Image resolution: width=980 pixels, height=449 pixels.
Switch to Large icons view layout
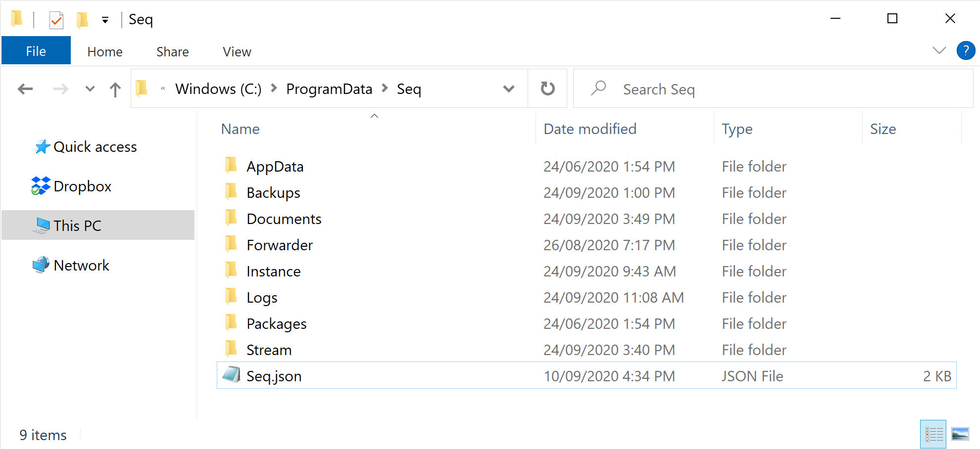coord(960,434)
